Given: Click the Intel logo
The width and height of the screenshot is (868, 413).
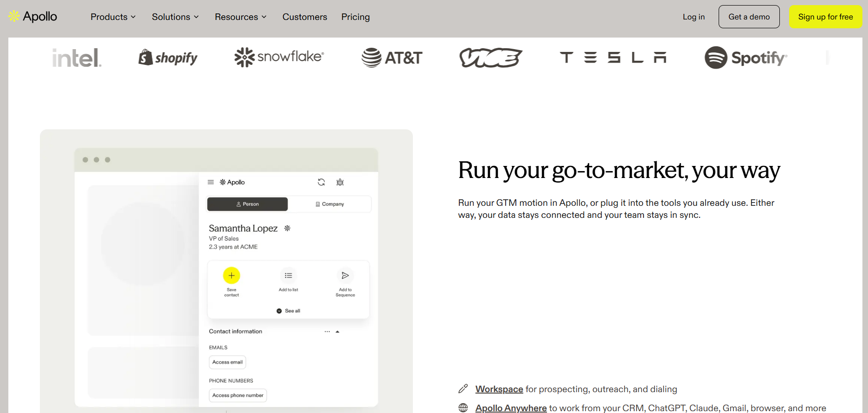Looking at the screenshot, I should (x=77, y=58).
